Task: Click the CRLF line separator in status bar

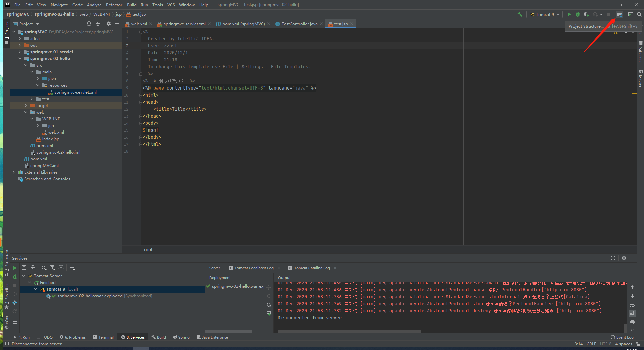Action: pyautogui.click(x=591, y=344)
